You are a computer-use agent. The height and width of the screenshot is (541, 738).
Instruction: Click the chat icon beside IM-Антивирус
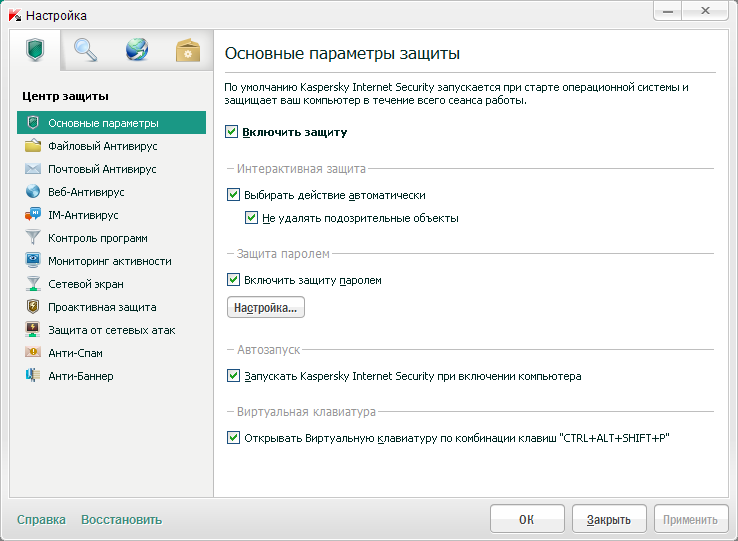[32, 215]
